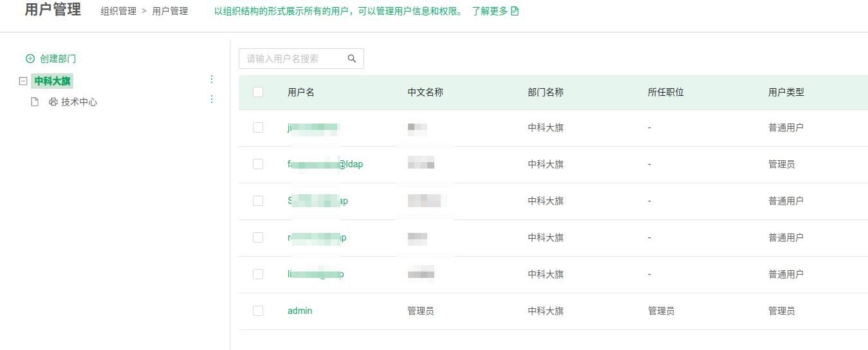Click the create department plus icon

click(x=30, y=59)
